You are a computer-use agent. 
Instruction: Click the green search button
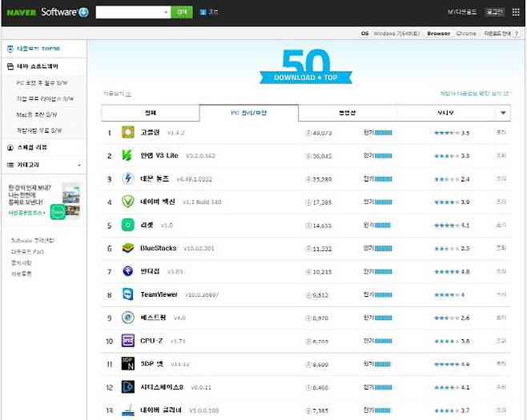point(182,12)
